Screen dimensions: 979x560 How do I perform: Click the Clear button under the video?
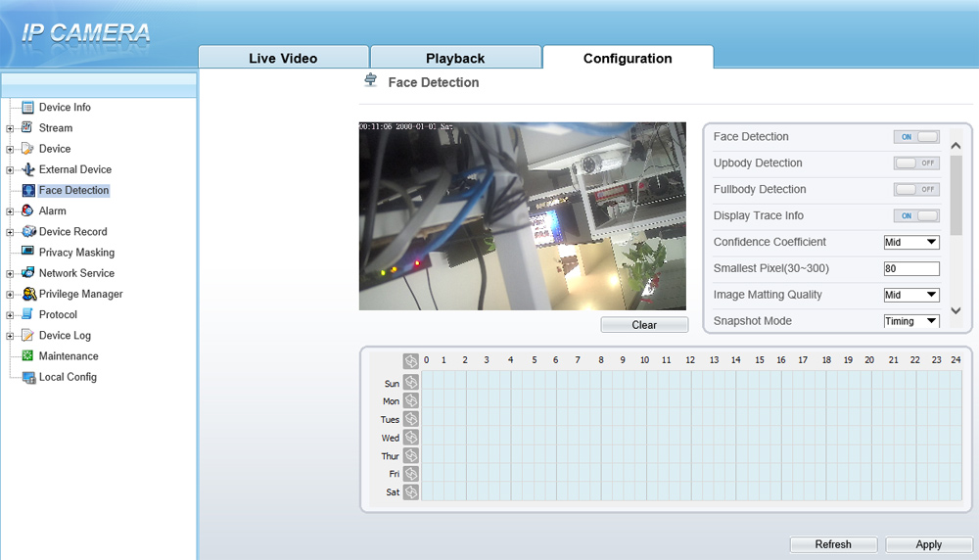644,325
